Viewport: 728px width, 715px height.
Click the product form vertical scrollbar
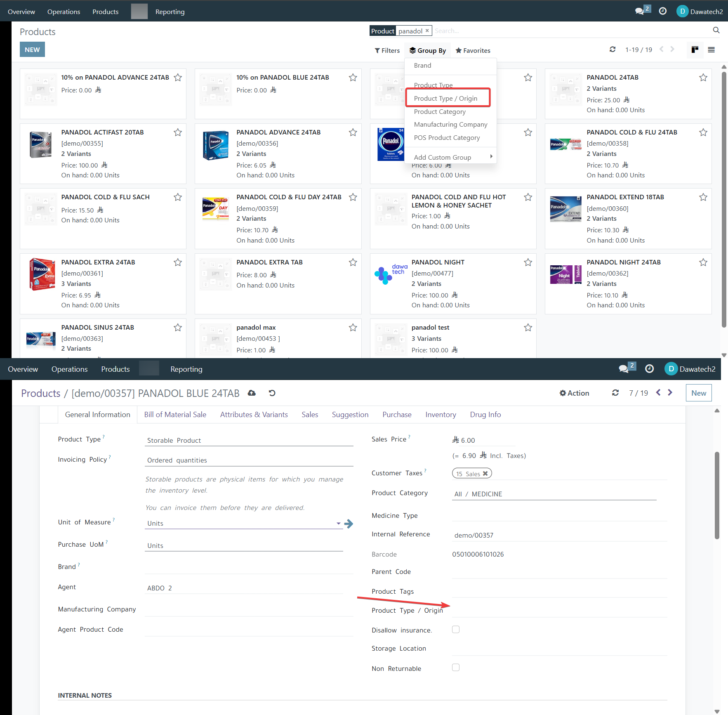(x=717, y=495)
